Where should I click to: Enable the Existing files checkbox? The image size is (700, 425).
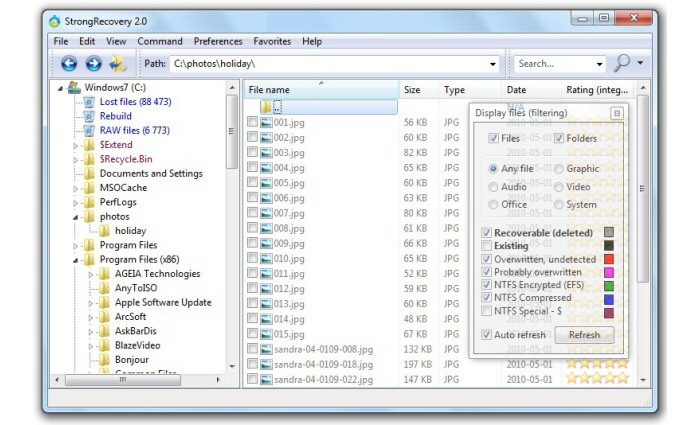pos(487,246)
